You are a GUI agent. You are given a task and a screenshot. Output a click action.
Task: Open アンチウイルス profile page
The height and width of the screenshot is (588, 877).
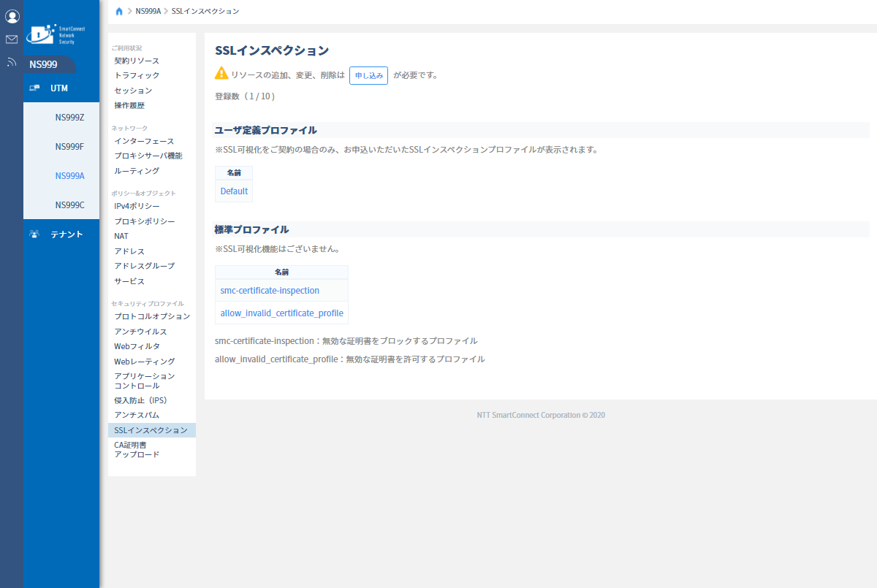(x=140, y=332)
